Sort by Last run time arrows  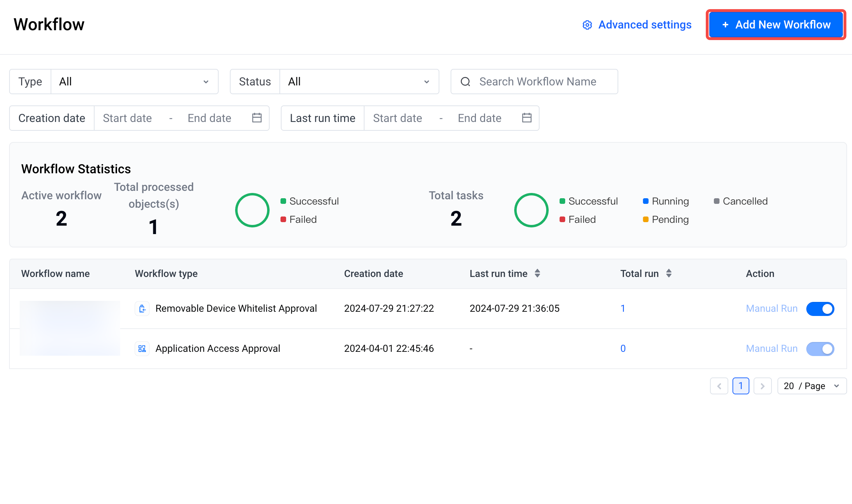(537, 273)
